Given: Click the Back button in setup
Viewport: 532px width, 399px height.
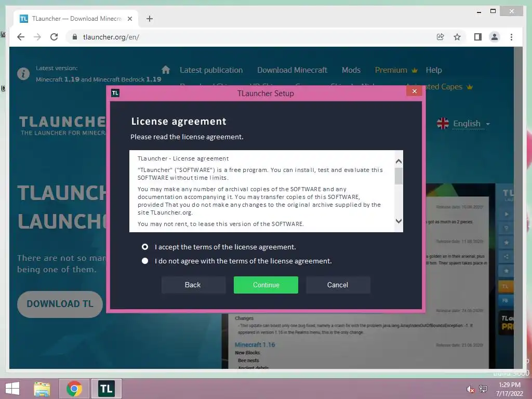Looking at the screenshot, I should tap(193, 285).
